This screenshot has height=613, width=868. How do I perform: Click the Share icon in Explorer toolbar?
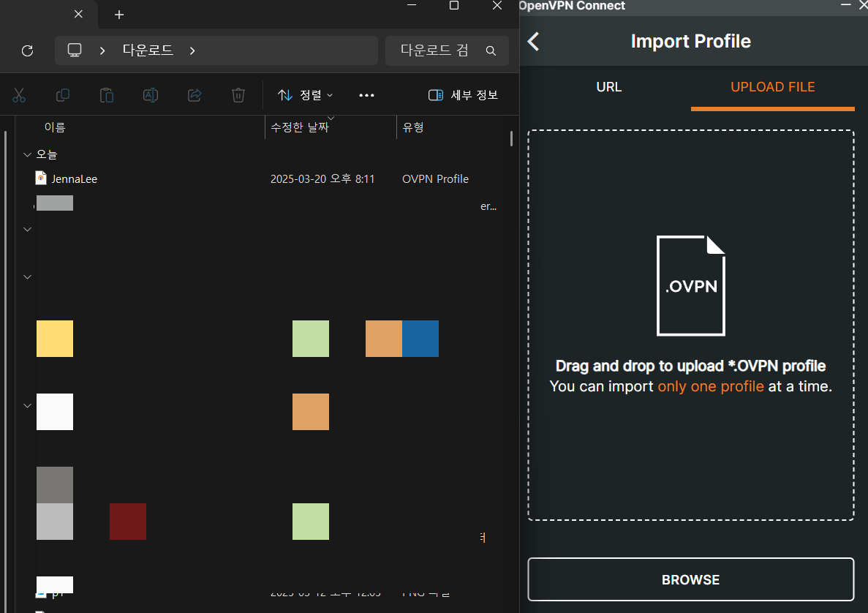(x=195, y=95)
